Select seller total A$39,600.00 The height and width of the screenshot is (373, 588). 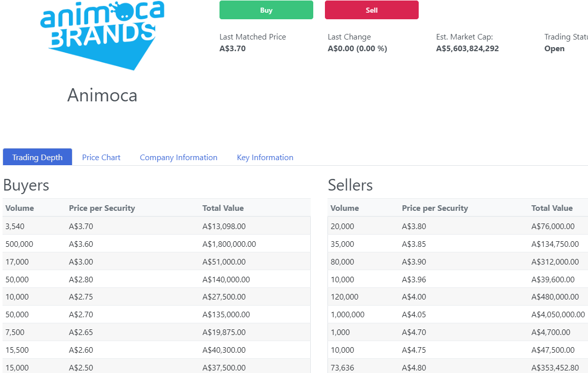pos(553,279)
